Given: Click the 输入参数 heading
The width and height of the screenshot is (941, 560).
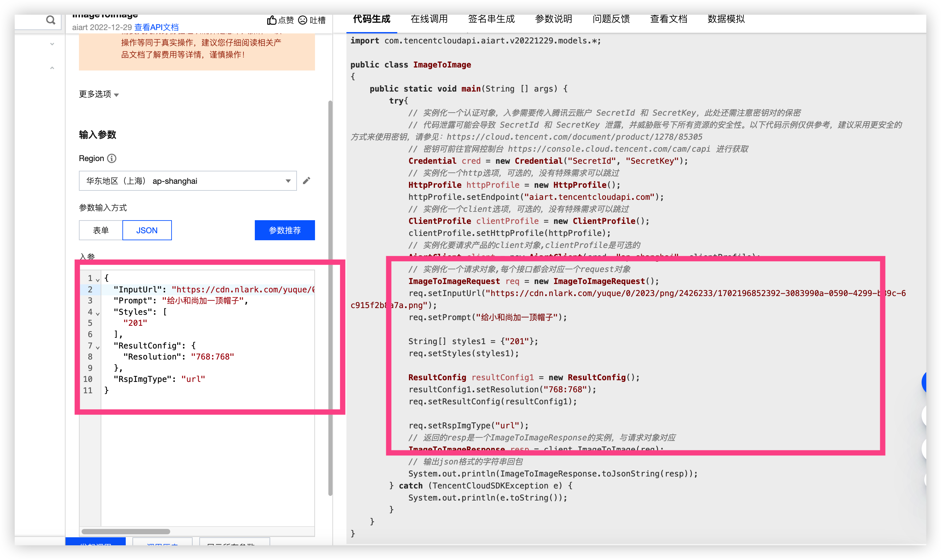Looking at the screenshot, I should click(x=97, y=135).
